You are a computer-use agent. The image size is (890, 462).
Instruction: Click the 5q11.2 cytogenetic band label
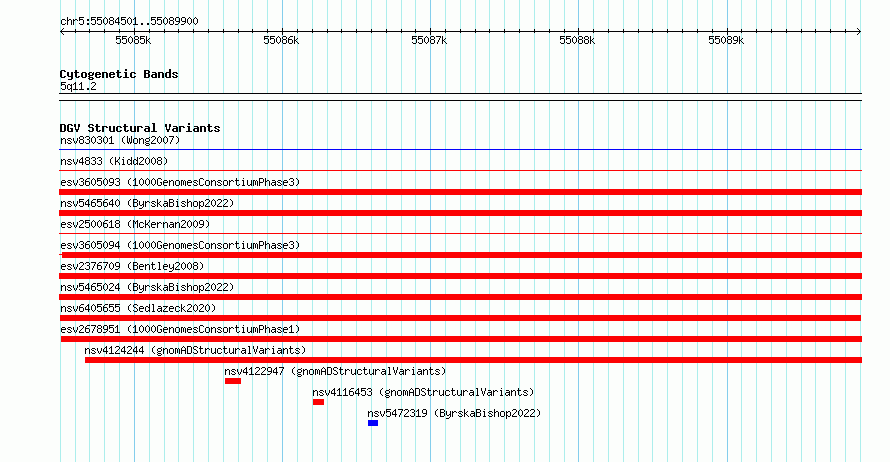click(78, 86)
